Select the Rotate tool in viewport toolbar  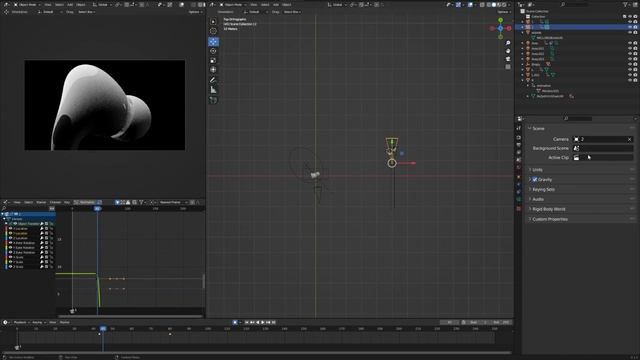(213, 51)
